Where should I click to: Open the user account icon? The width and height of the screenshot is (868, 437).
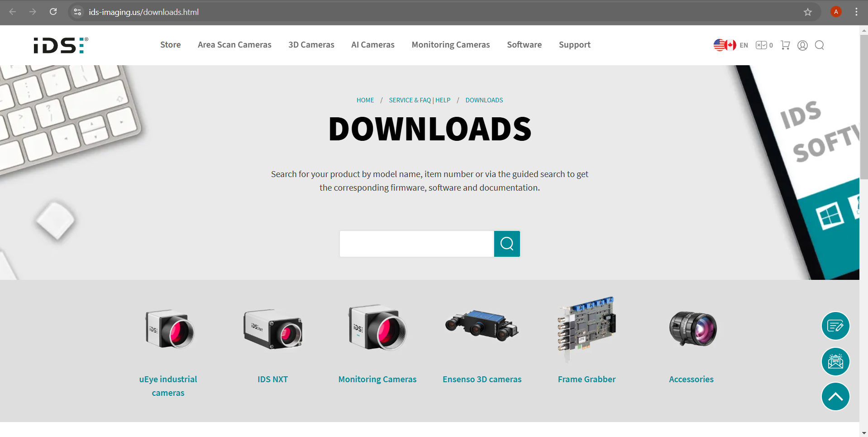point(802,45)
